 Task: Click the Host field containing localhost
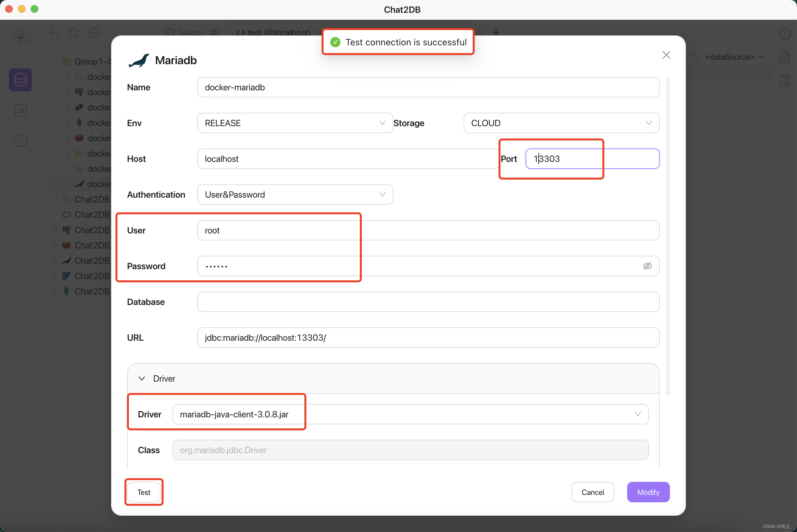click(348, 159)
